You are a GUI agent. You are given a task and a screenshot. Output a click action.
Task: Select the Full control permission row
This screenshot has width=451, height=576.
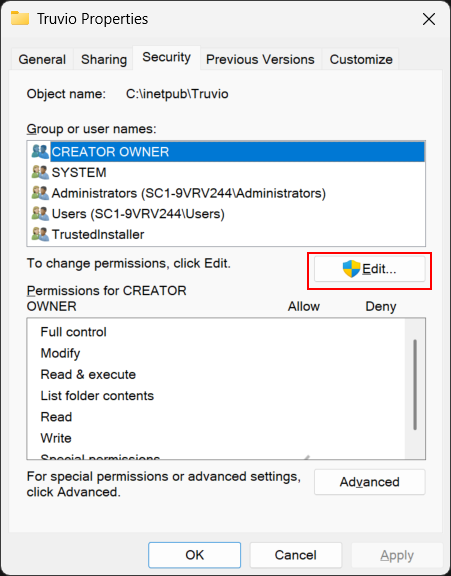(216, 332)
